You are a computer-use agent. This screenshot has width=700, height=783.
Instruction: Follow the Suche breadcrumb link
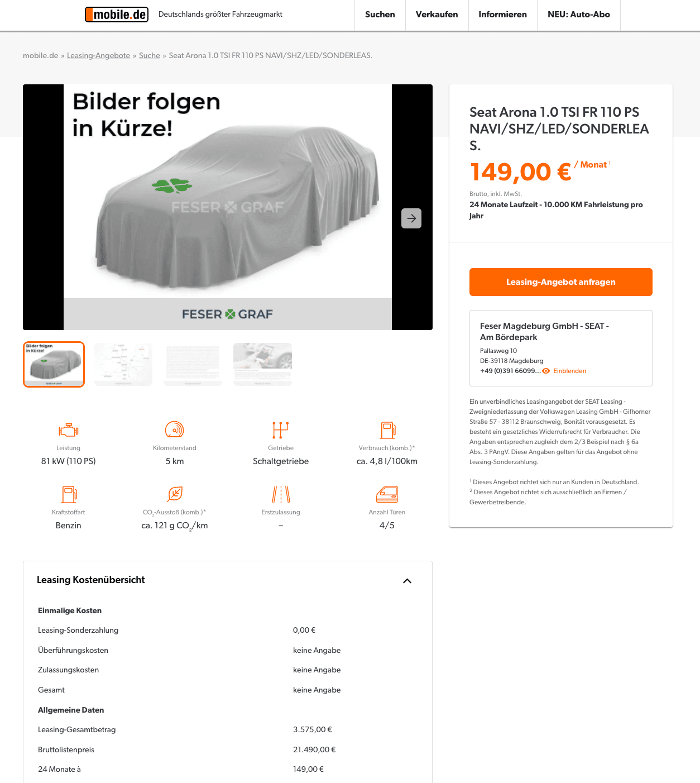pos(150,55)
